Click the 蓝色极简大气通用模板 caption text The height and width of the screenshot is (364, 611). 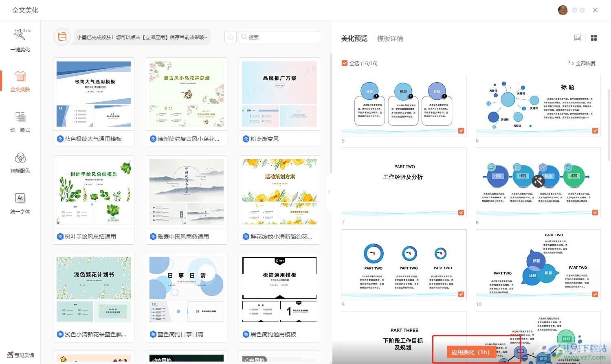click(93, 139)
